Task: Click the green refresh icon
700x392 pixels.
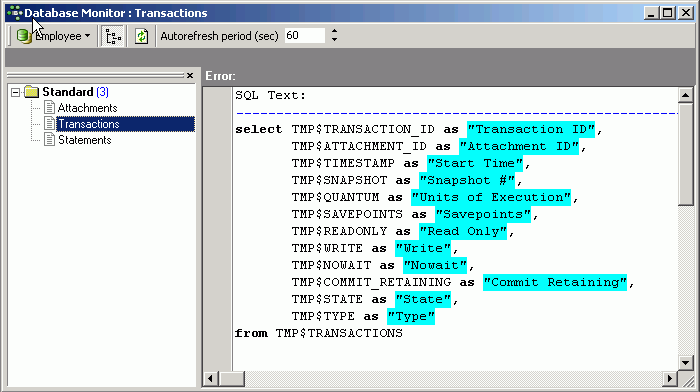Action: 142,36
